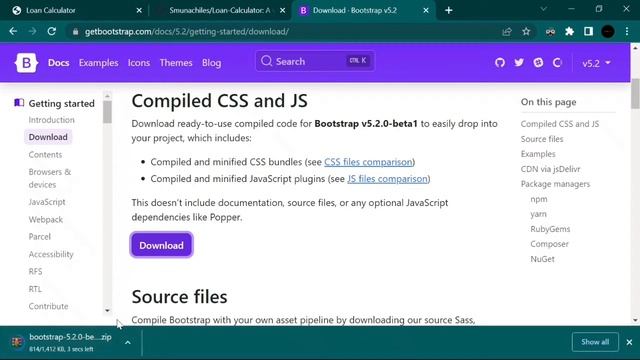Click the tab search chevron
Screen dimensions: 640x360
pos(543,9)
